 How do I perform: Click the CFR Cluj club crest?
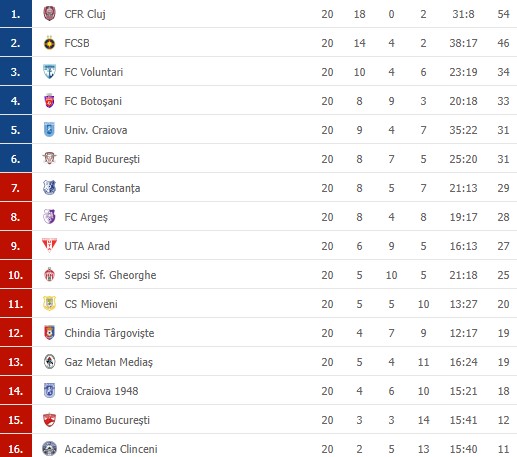(x=49, y=14)
